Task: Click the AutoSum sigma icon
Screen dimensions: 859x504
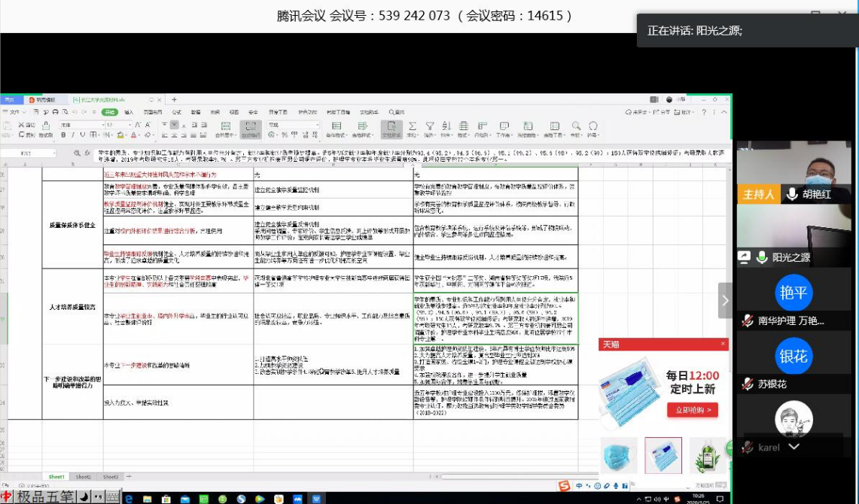Action: pyautogui.click(x=412, y=126)
